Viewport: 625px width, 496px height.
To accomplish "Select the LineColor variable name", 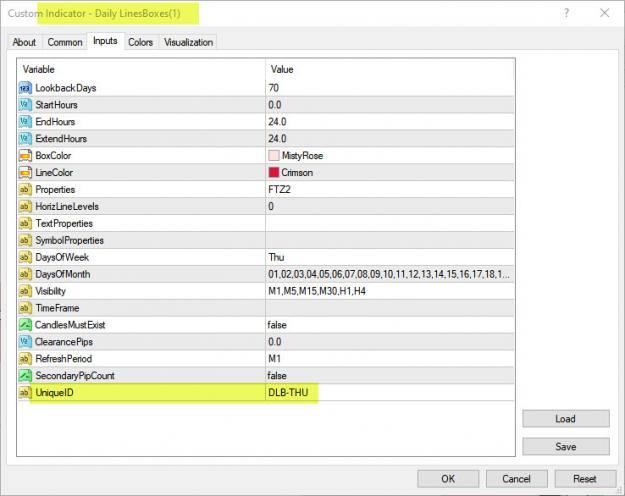I will coord(54,173).
